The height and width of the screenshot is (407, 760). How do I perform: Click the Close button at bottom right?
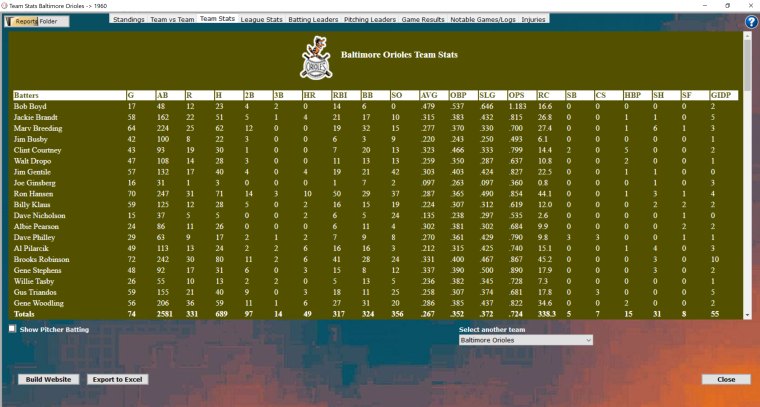click(726, 379)
